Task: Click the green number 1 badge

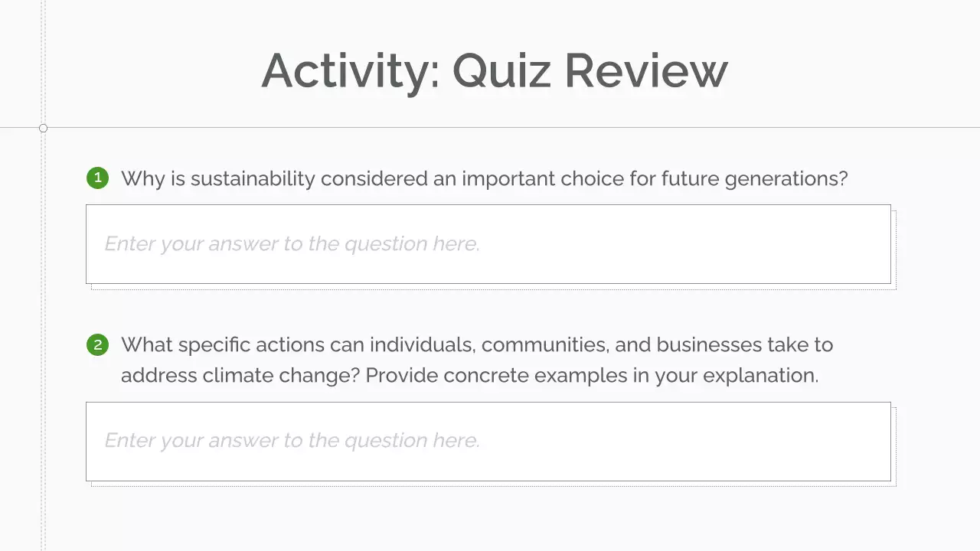Action: tap(97, 178)
